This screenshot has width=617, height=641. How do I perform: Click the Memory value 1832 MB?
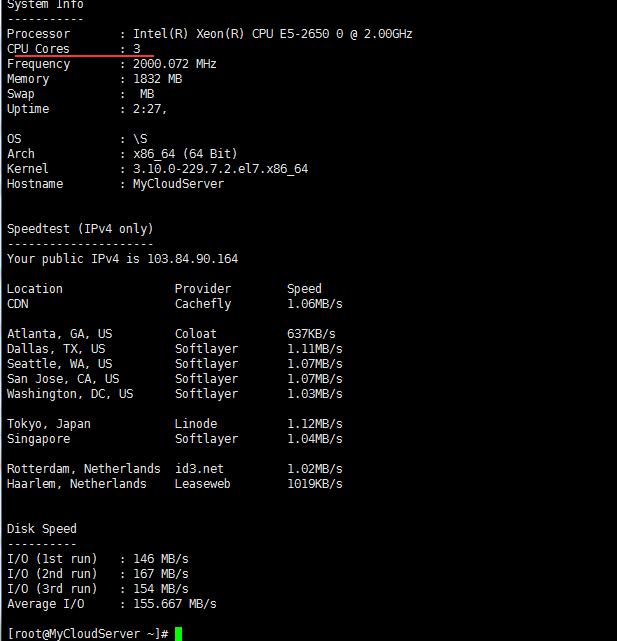(158, 79)
